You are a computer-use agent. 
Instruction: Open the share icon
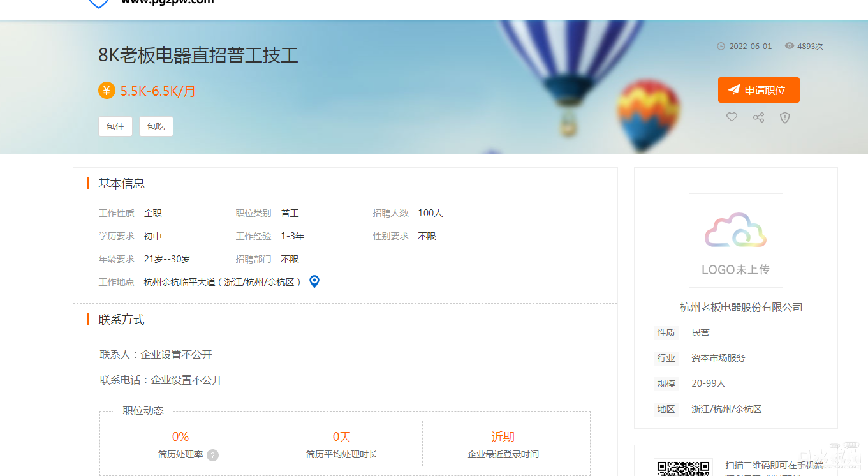tap(758, 117)
